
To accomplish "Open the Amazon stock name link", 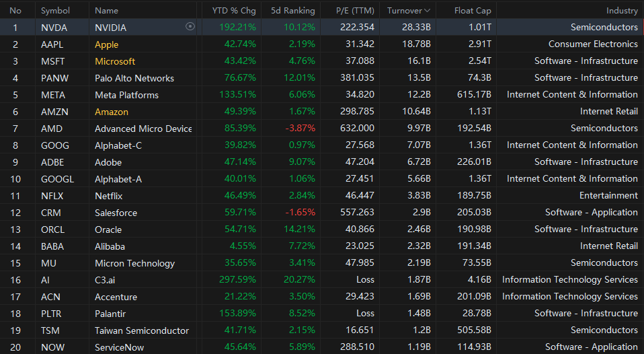I will 112,112.
